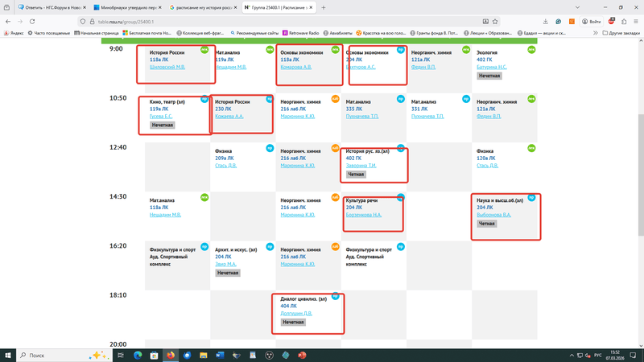Open Microsoft Edge from the taskbar
The width and height of the screenshot is (644, 362).
tap(138, 355)
